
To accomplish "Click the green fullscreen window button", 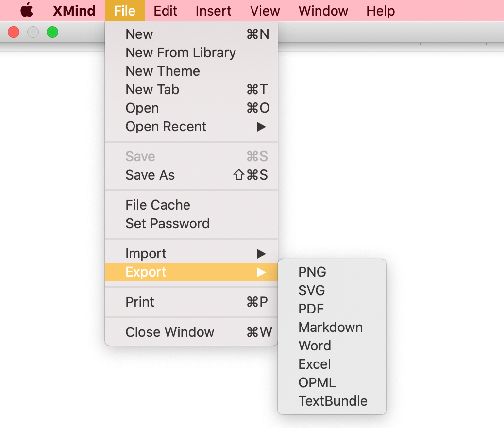I will point(52,32).
